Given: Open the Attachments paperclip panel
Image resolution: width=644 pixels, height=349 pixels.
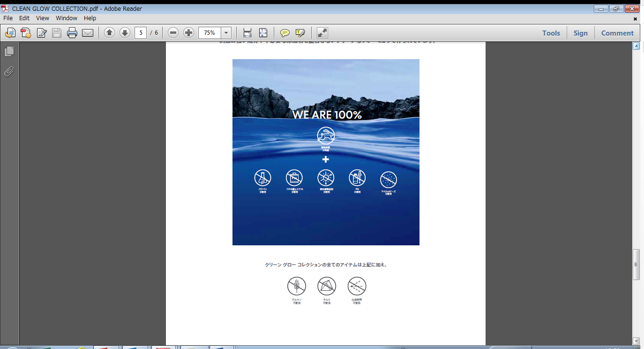Looking at the screenshot, I should (9, 71).
